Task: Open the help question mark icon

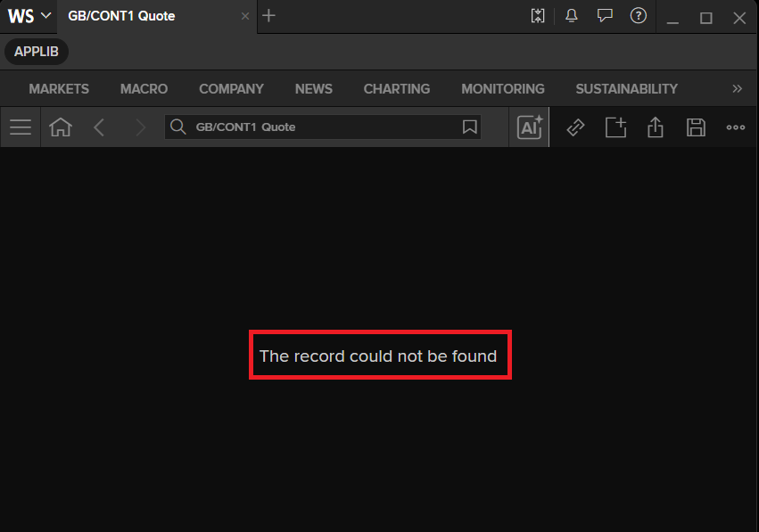Action: click(x=638, y=16)
